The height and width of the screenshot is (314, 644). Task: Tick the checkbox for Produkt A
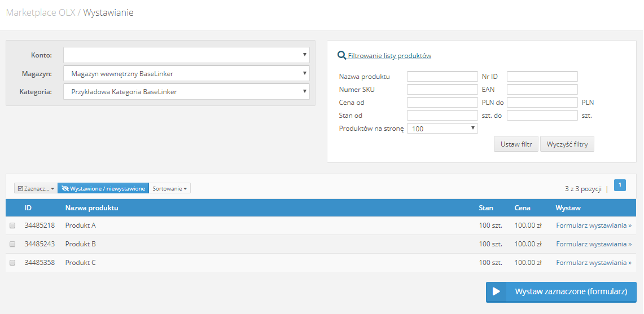(x=12, y=225)
